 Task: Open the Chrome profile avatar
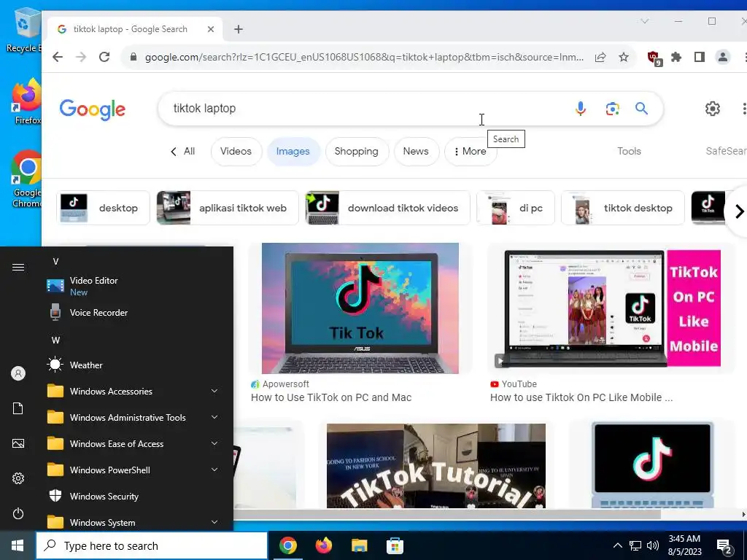click(x=723, y=57)
